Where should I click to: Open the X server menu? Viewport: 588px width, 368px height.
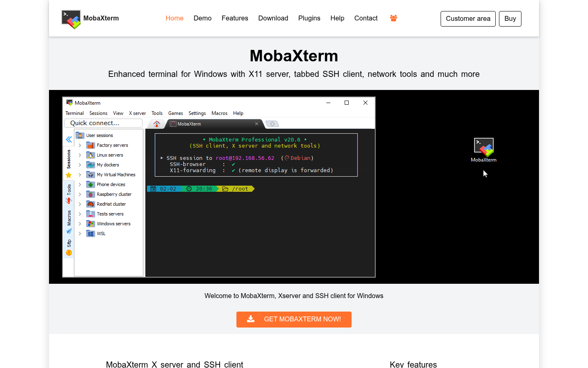point(137,113)
